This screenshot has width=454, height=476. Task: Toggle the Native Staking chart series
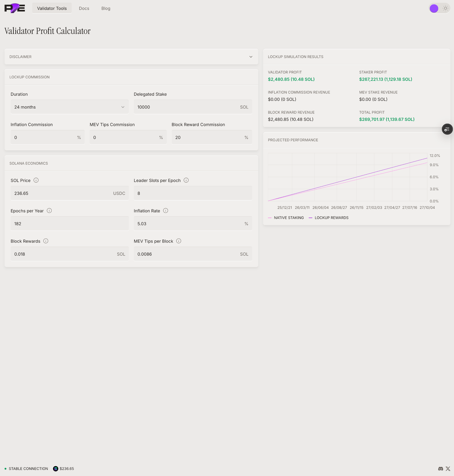[286, 218]
